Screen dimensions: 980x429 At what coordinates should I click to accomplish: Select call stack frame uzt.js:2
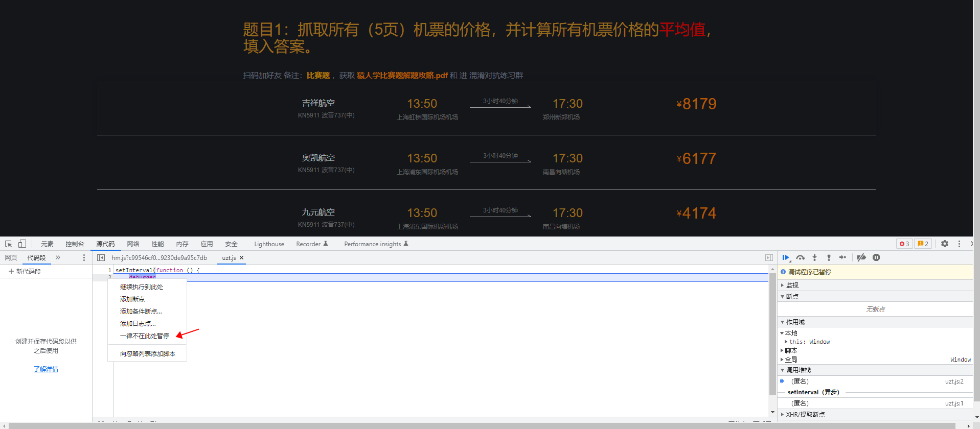point(875,382)
